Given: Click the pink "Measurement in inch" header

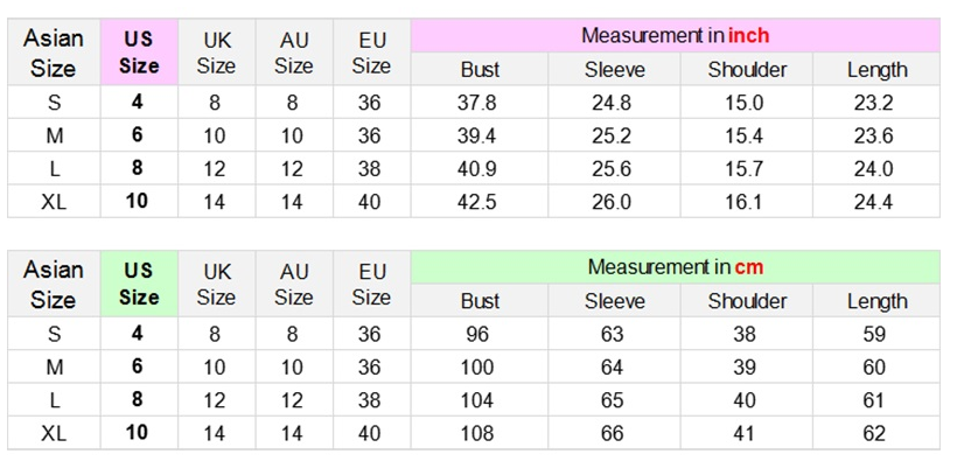Looking at the screenshot, I should (x=675, y=36).
